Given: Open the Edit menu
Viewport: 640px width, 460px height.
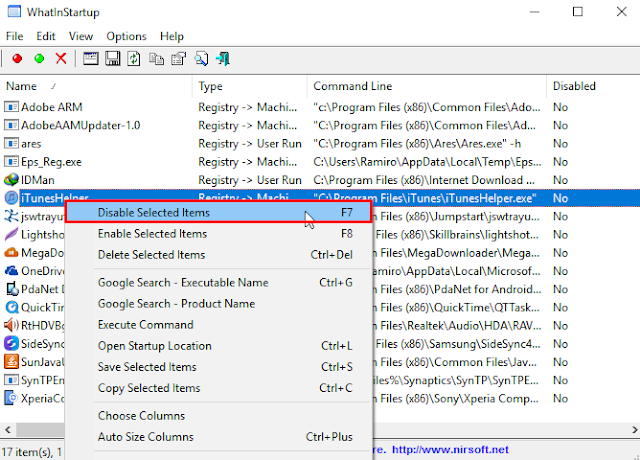Looking at the screenshot, I should click(x=46, y=36).
